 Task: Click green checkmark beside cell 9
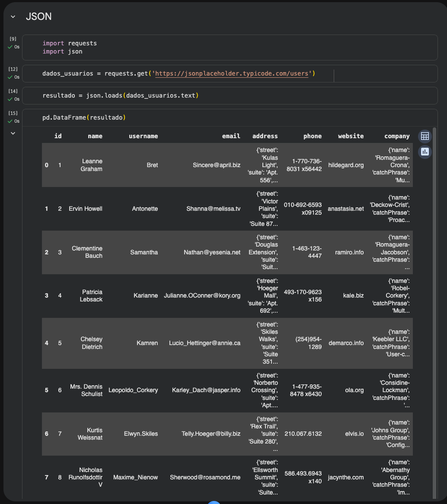[10, 47]
